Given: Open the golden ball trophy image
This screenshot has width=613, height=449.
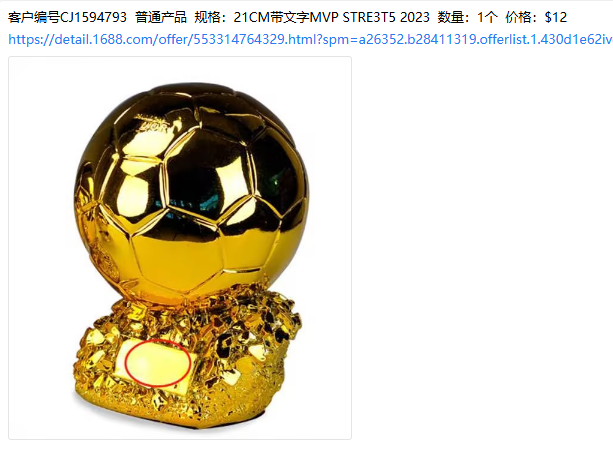Looking at the screenshot, I should [180, 248].
